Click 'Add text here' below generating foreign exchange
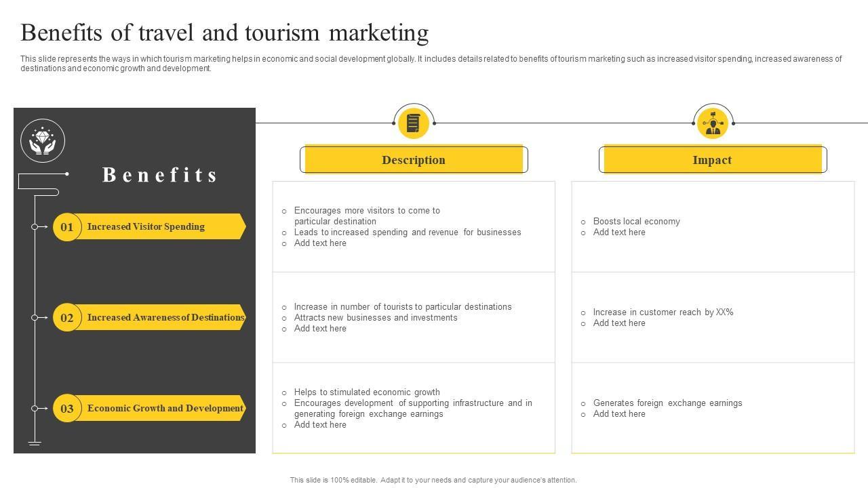 pyautogui.click(x=320, y=425)
